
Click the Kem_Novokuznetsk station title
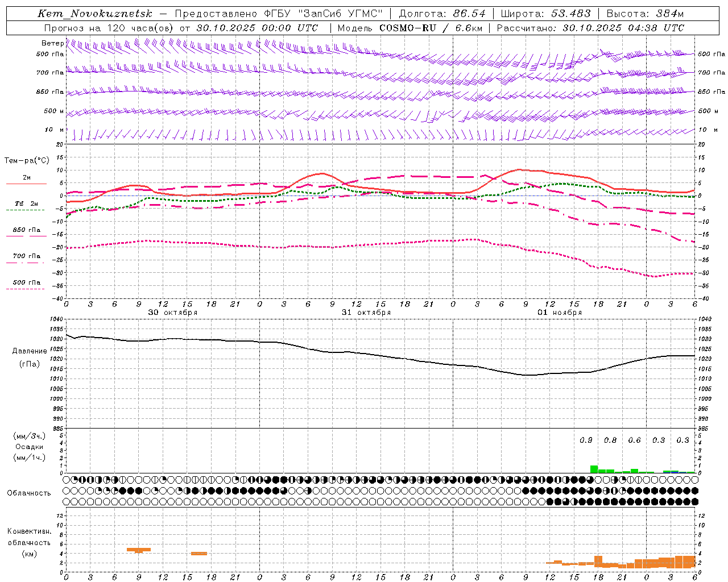tap(95, 14)
